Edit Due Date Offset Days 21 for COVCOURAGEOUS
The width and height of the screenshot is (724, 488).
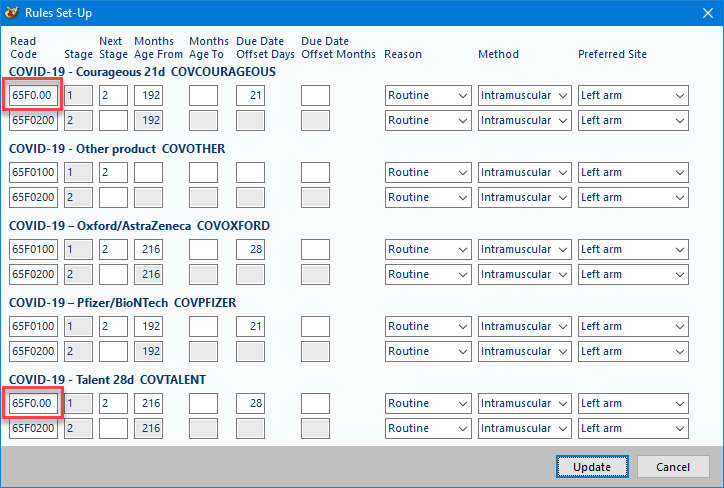250,96
